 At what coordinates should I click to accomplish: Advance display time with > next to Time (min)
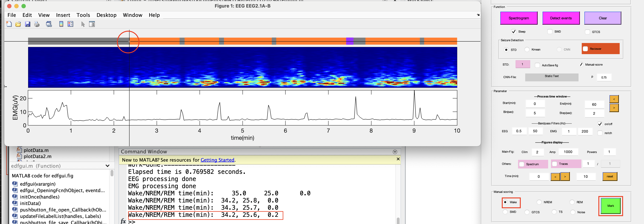[565, 176]
